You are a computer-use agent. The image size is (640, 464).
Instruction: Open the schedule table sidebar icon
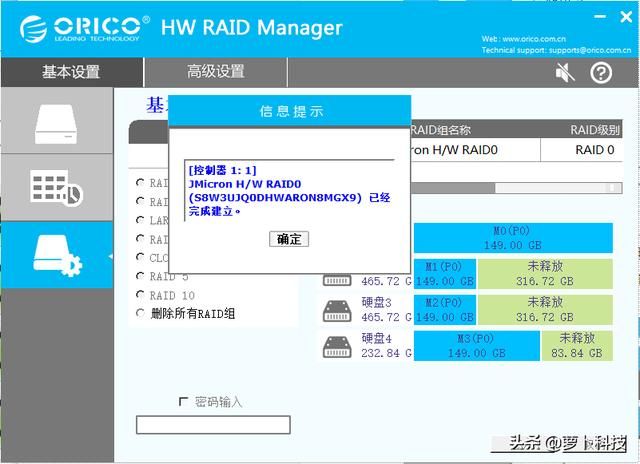(x=56, y=188)
